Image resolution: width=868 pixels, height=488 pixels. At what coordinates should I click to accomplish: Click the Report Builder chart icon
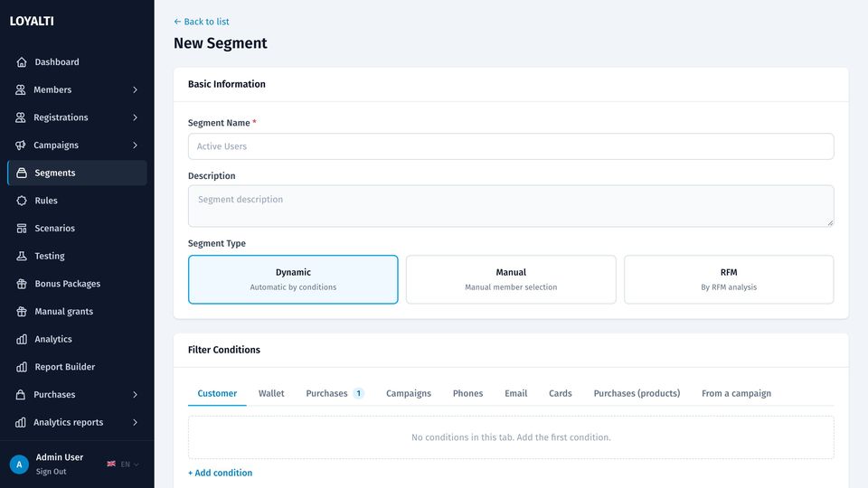pyautogui.click(x=22, y=367)
